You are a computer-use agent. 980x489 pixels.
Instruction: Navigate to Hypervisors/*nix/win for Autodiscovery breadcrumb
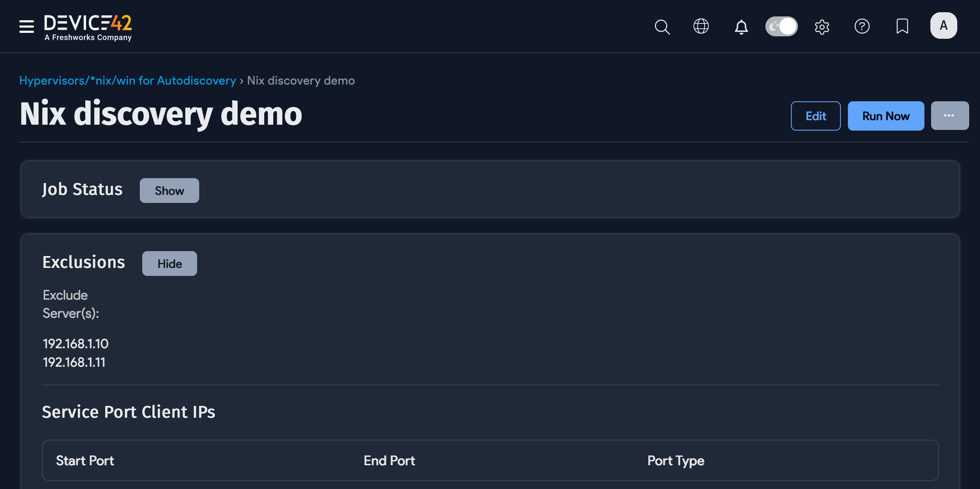tap(128, 80)
